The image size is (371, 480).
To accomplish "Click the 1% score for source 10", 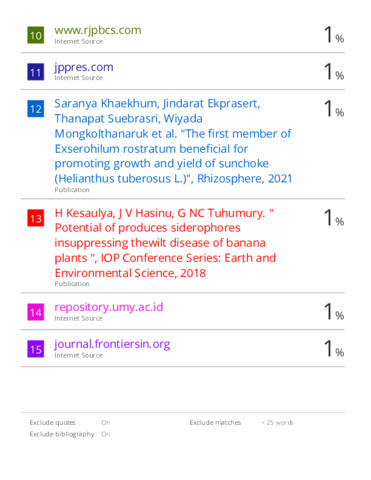I will 334,35.
